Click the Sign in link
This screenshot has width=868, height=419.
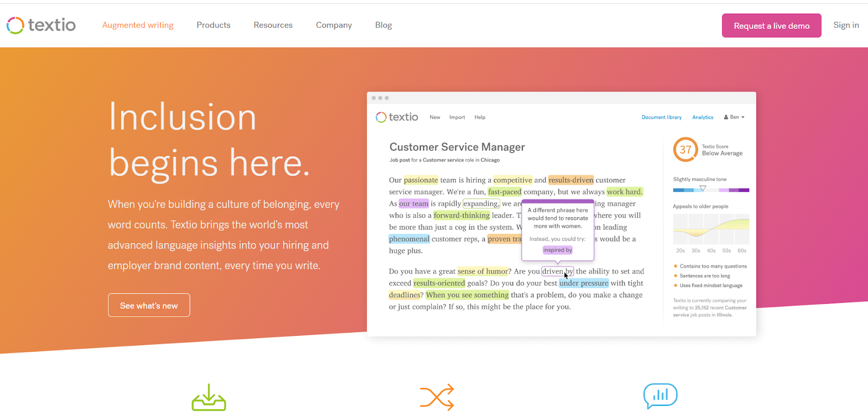point(846,25)
